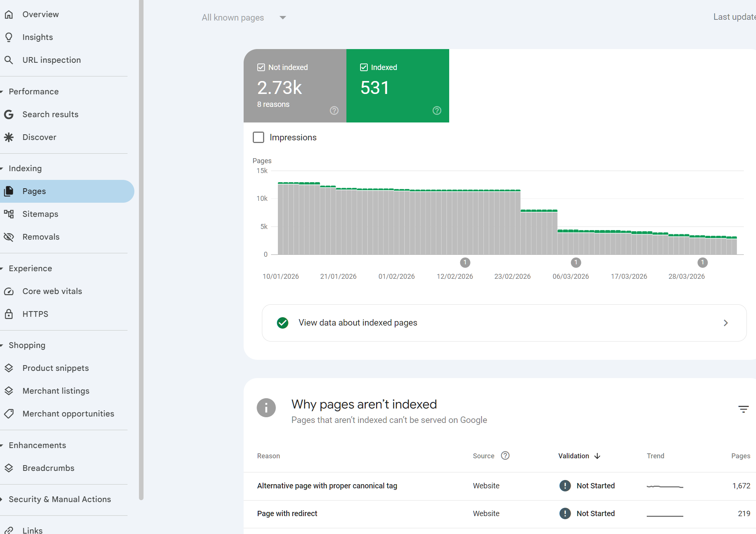Collapse the Shopping section

click(27, 345)
